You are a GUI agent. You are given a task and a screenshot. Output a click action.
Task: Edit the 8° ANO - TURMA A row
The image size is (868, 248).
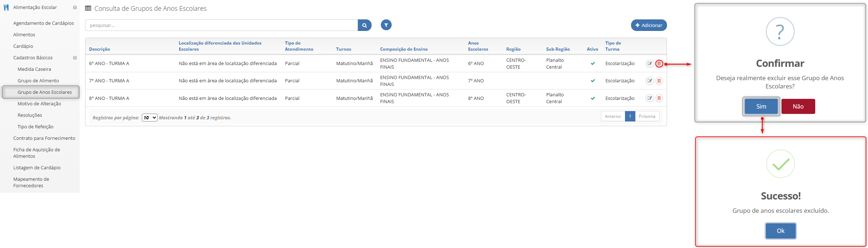point(649,98)
